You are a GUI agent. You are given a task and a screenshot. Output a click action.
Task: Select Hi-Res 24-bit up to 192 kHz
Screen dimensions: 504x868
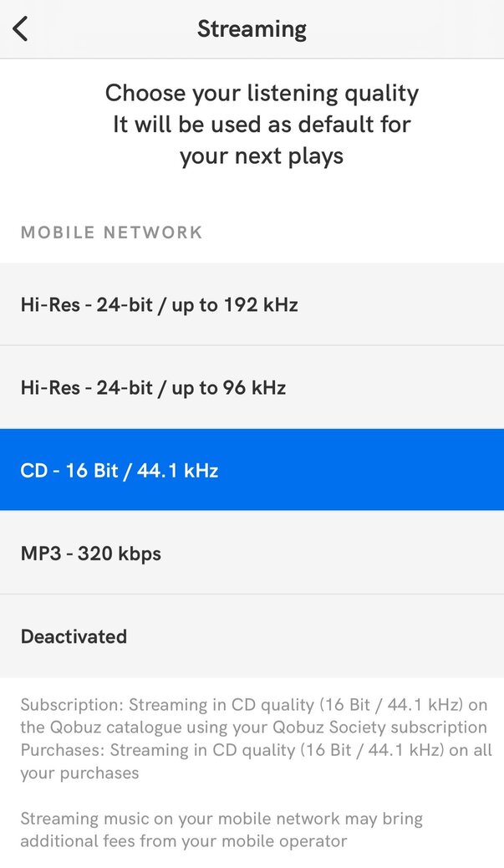(x=159, y=304)
